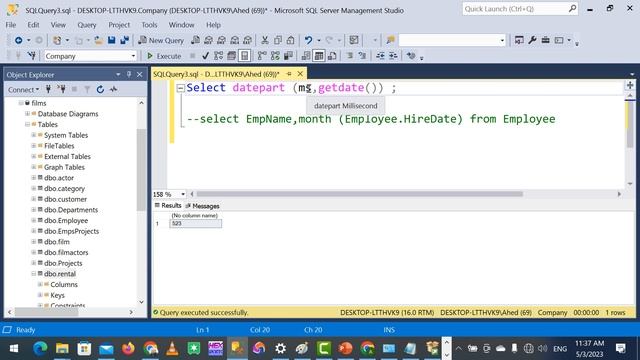Image resolution: width=640 pixels, height=360 pixels.
Task: Click the Object Explorer vertical scrollbar
Action: click(x=141, y=169)
